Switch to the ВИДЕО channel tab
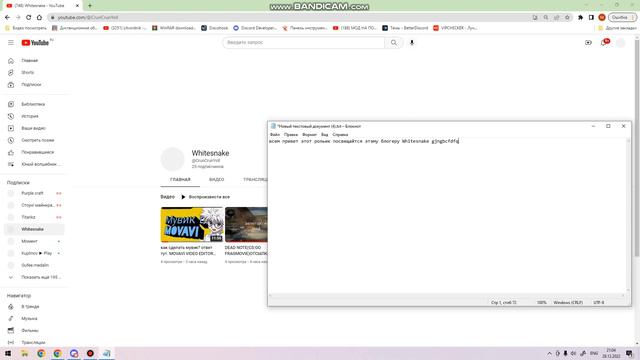 (217, 180)
